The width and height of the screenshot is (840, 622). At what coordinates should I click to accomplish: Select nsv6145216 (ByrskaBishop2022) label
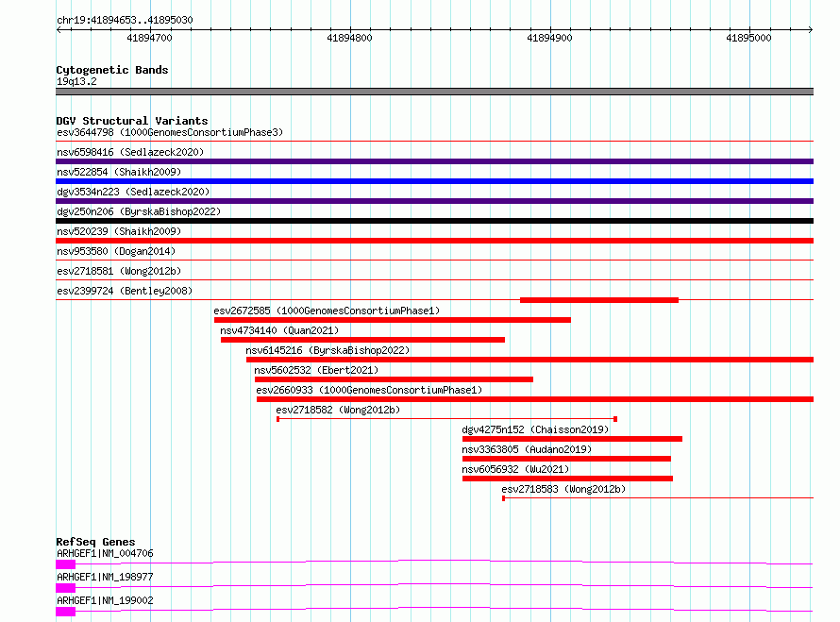click(x=328, y=350)
